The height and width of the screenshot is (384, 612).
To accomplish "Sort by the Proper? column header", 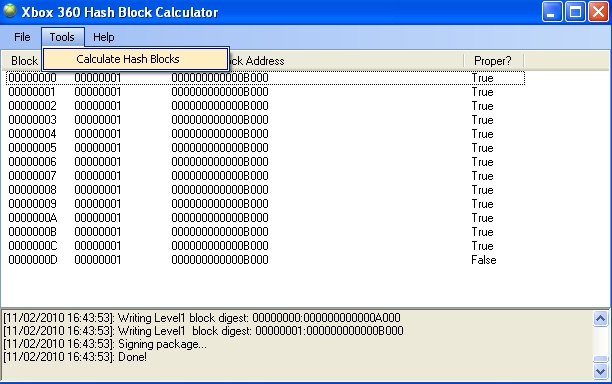I will (x=493, y=61).
